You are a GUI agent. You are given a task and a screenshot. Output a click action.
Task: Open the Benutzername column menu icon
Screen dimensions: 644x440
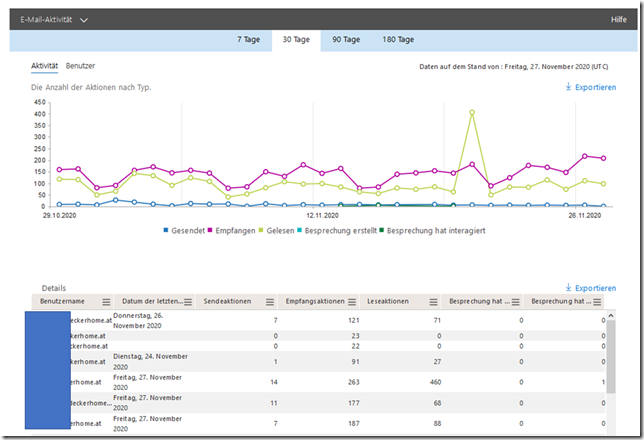click(x=106, y=302)
